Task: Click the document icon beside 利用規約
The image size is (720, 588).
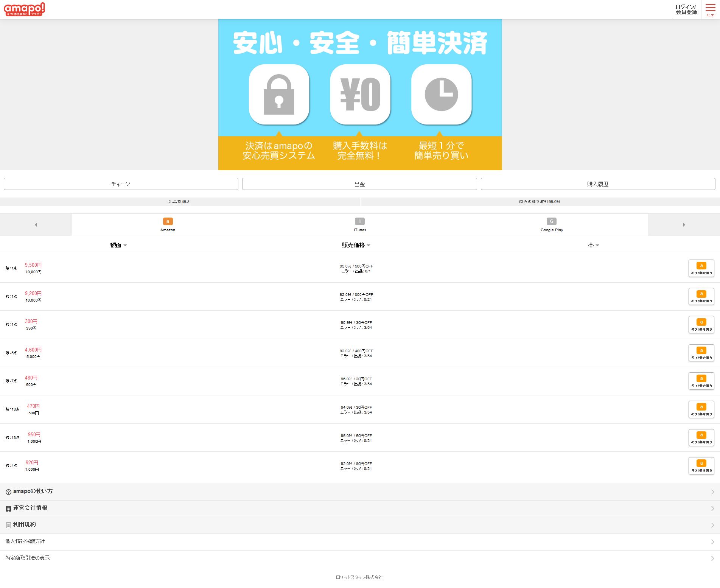Action: [x=8, y=526]
